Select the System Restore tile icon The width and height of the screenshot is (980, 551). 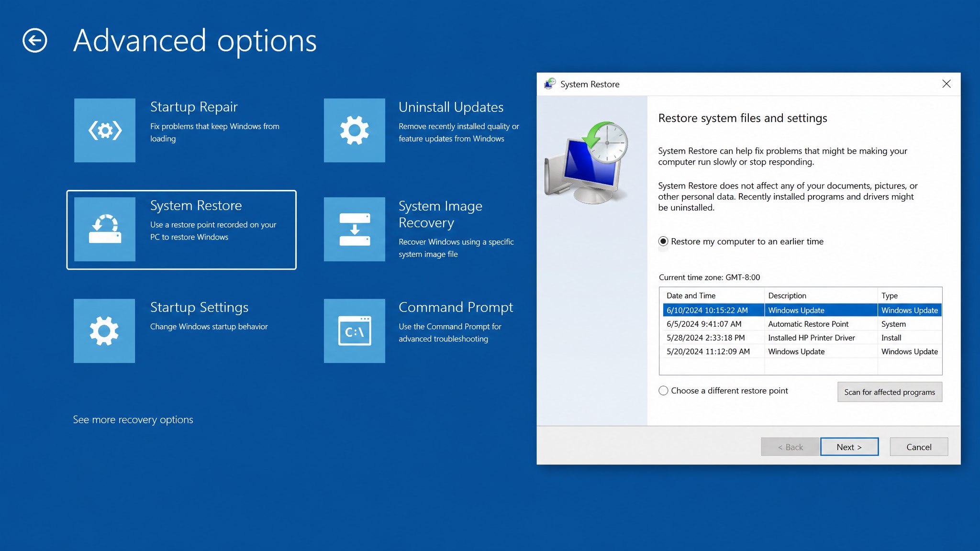click(x=105, y=229)
